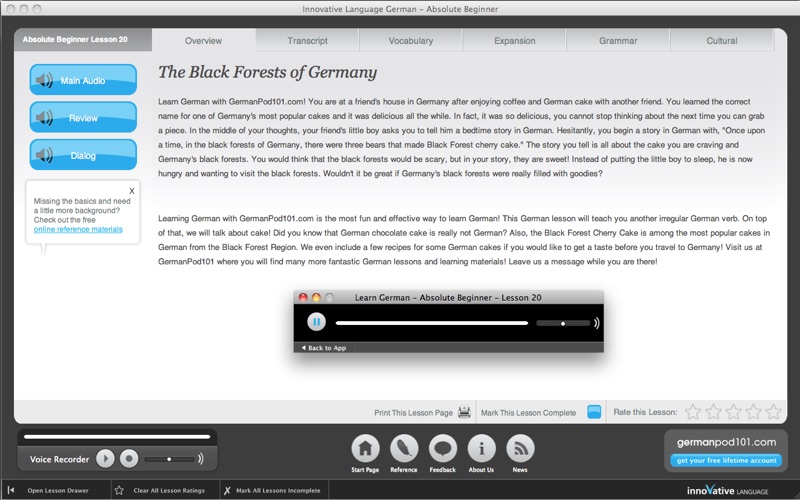The height and width of the screenshot is (500, 800).
Task: Play the voice recorder recording
Action: tap(106, 459)
